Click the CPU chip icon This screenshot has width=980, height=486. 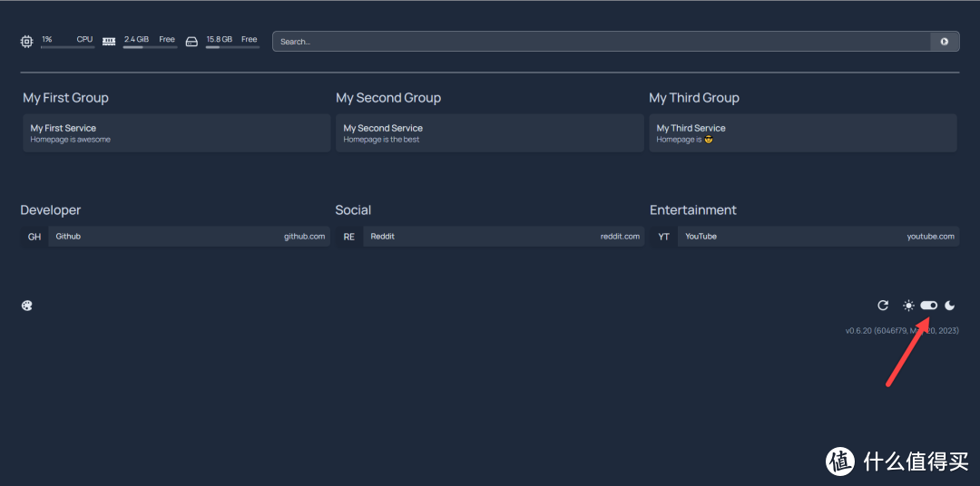[x=26, y=42]
